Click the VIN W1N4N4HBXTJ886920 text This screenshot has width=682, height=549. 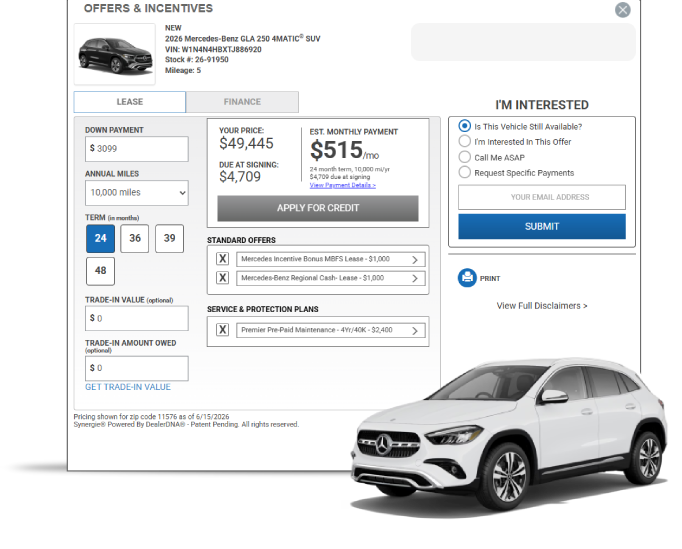tap(213, 49)
